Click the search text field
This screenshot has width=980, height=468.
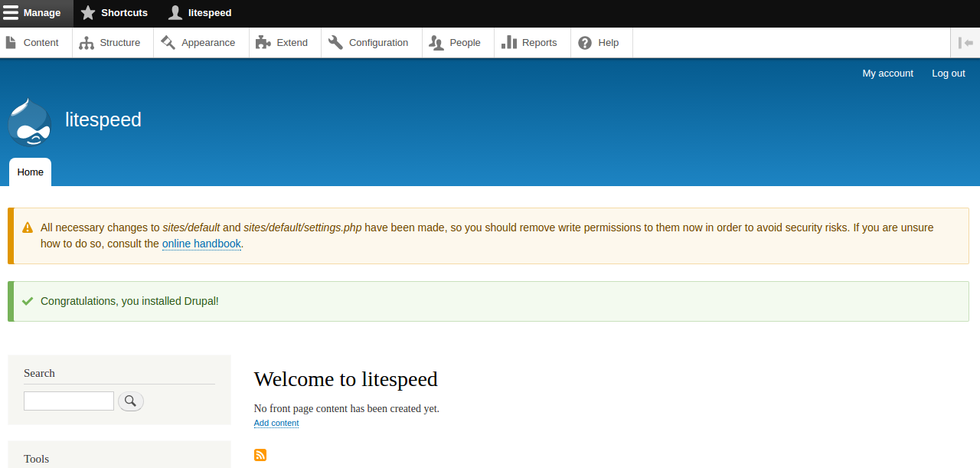click(x=69, y=401)
